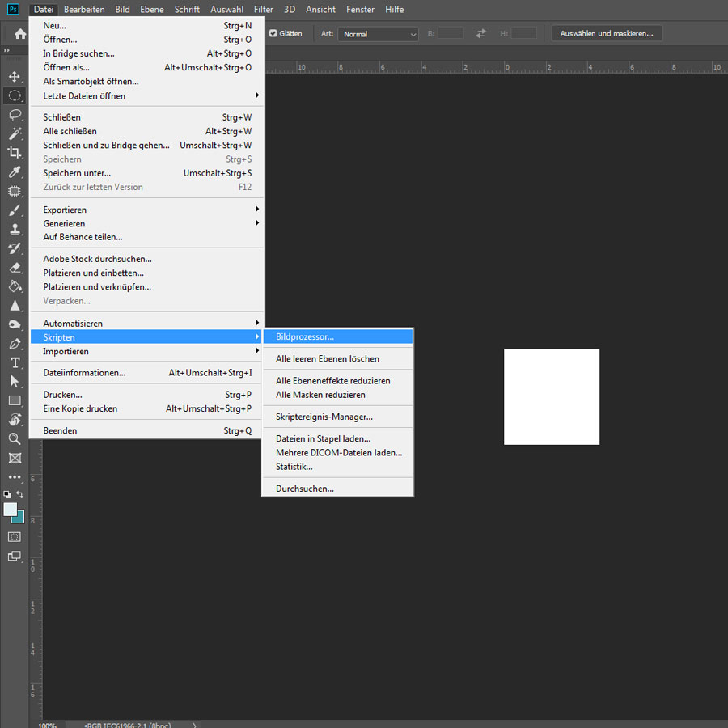This screenshot has height=728, width=728.
Task: Select the Move tool
Action: [x=15, y=77]
